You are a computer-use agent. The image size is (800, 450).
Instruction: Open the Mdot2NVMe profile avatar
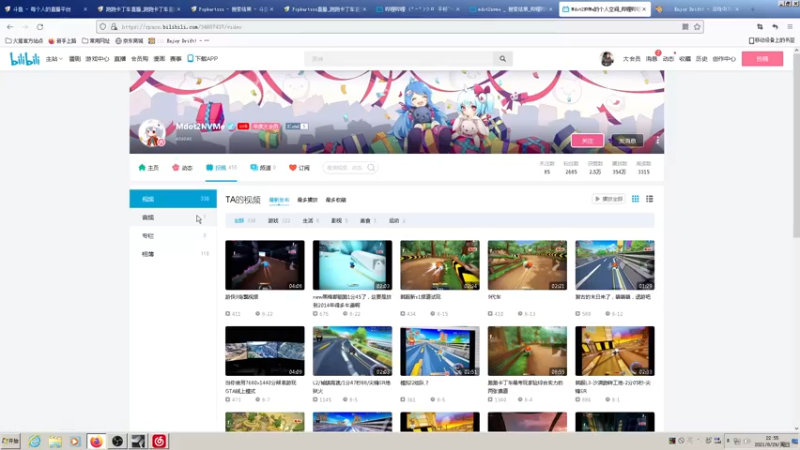click(x=152, y=133)
